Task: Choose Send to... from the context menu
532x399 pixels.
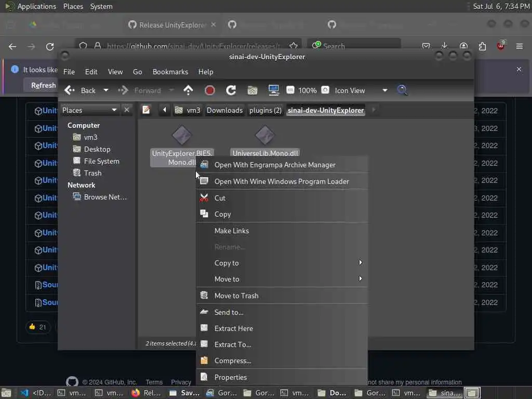Action: point(282,312)
